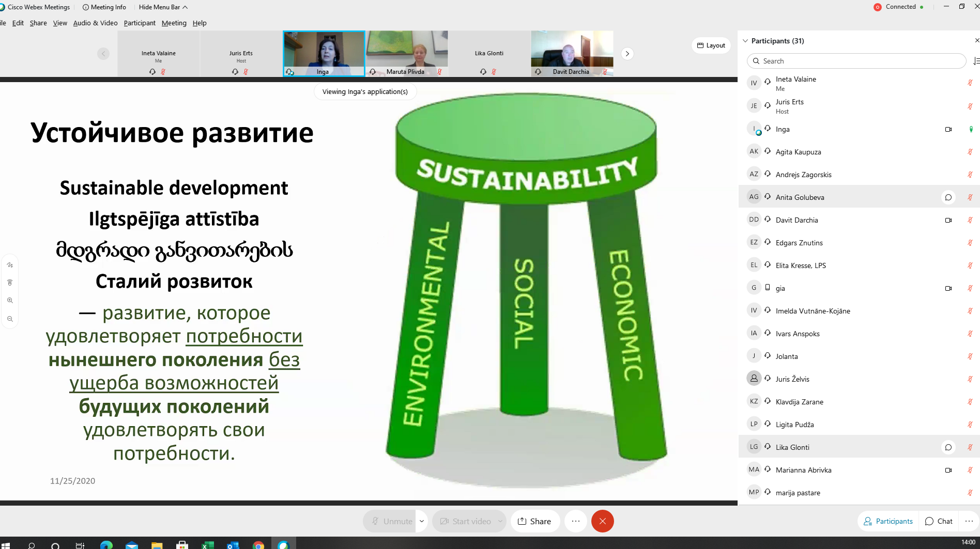Image resolution: width=980 pixels, height=549 pixels.
Task: Click the remote control request icon
Action: (x=10, y=283)
